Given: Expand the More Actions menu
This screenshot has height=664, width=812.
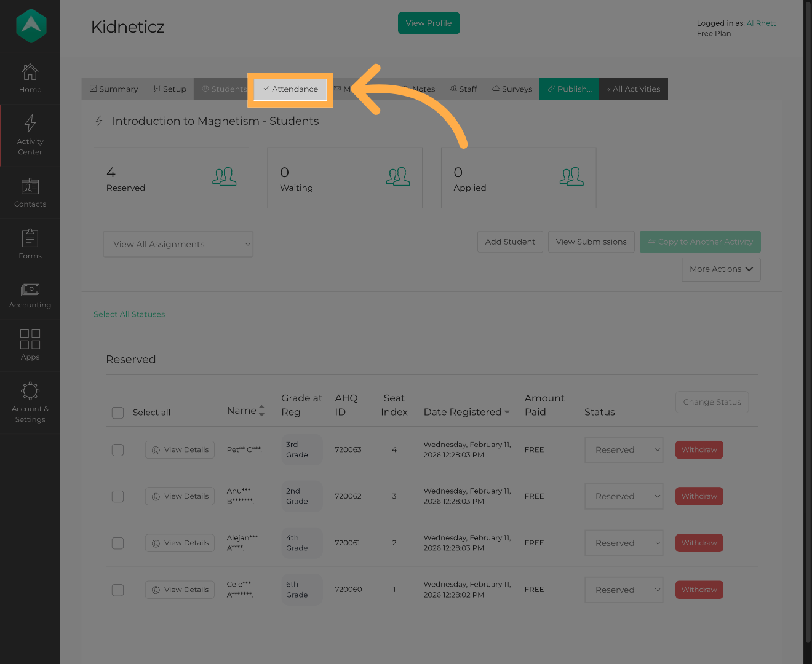Looking at the screenshot, I should (x=720, y=269).
